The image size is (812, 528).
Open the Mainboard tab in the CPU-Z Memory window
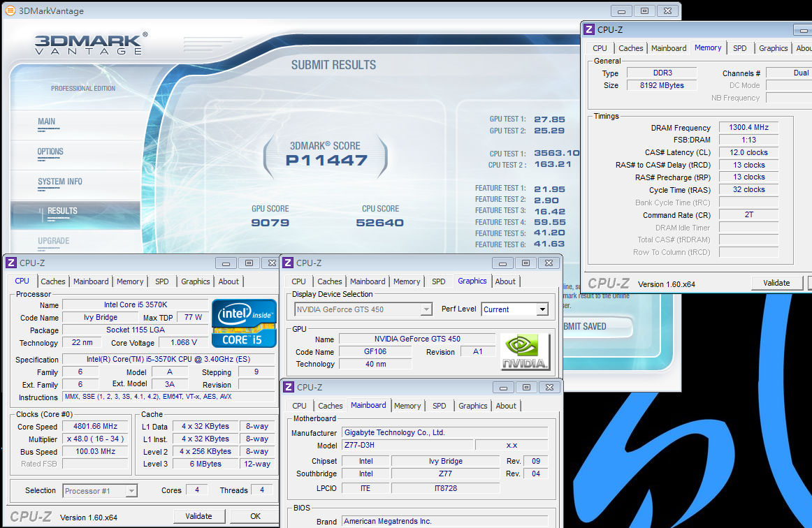(669, 48)
